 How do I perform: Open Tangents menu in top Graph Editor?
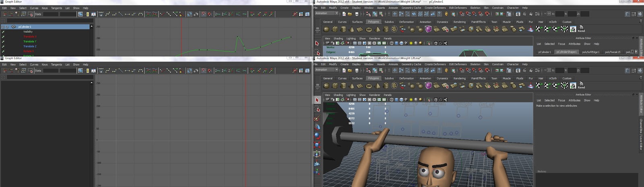point(56,8)
